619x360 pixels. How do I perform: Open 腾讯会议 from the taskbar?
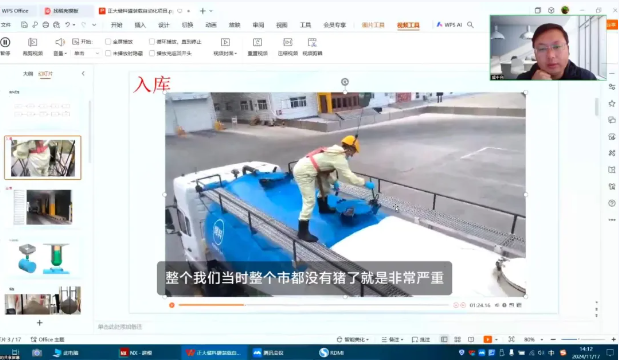tap(268, 352)
